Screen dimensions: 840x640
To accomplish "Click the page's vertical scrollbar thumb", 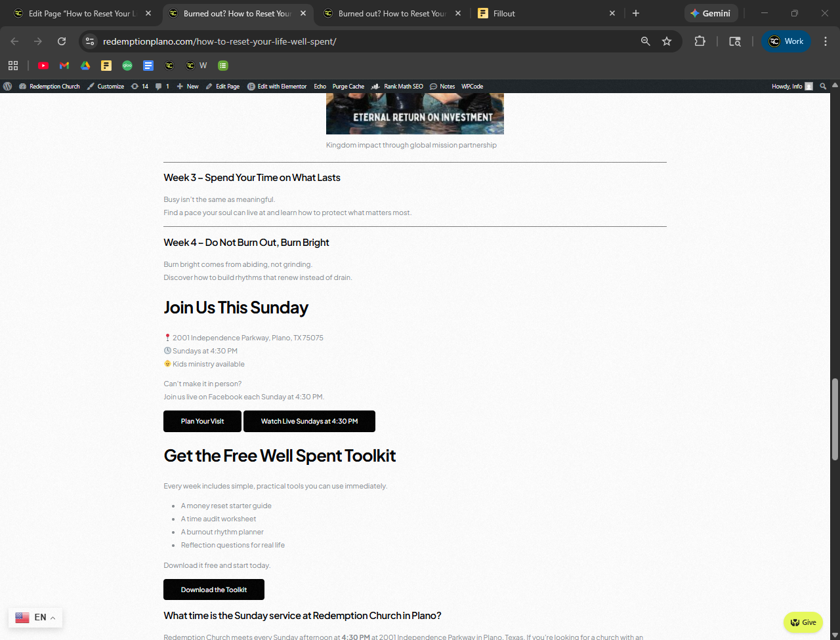I will point(835,420).
